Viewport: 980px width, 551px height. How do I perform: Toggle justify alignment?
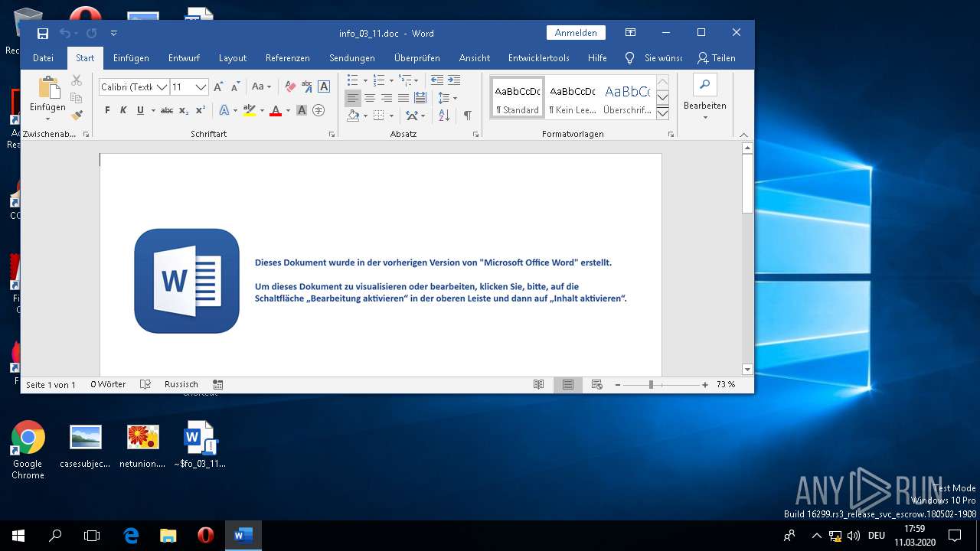tap(403, 98)
